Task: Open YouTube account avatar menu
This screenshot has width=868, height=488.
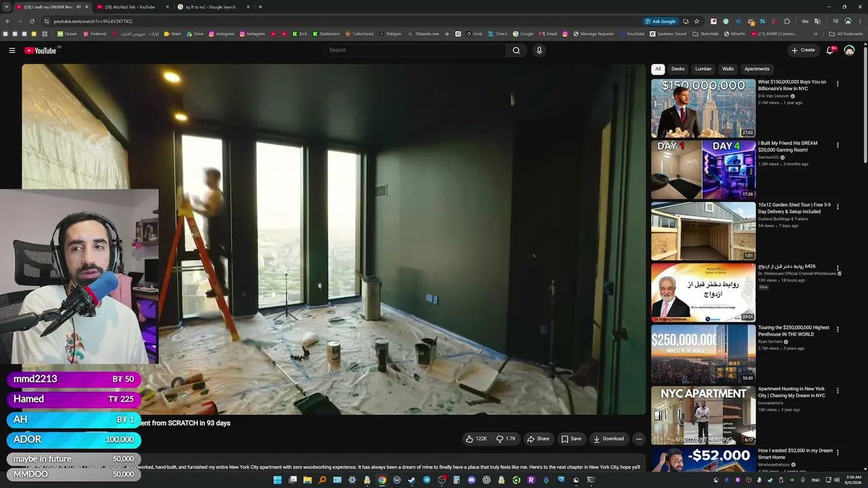Action: tap(849, 50)
